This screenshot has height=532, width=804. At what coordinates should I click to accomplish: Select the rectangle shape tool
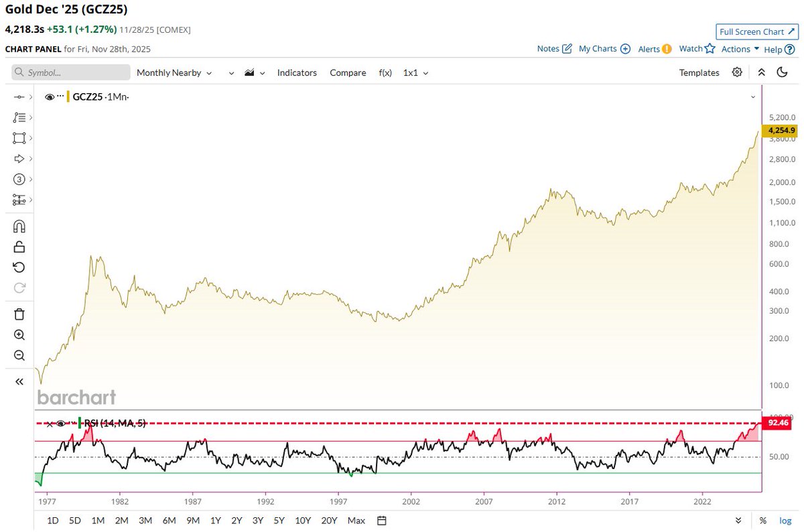[19, 138]
